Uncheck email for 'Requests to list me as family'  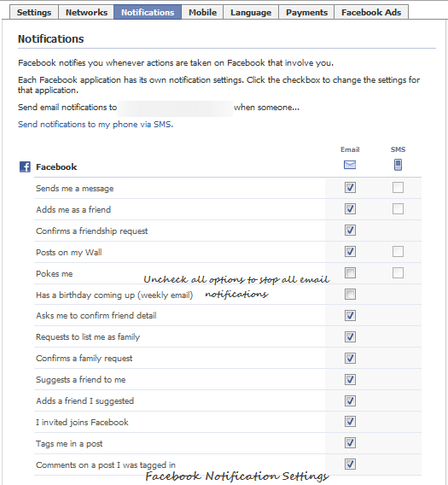tap(350, 336)
